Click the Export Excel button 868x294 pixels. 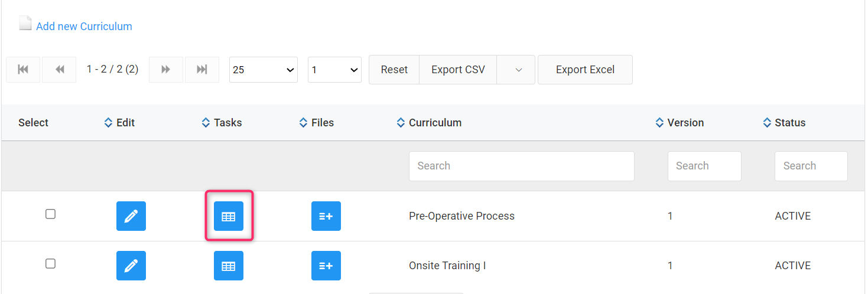(x=585, y=70)
